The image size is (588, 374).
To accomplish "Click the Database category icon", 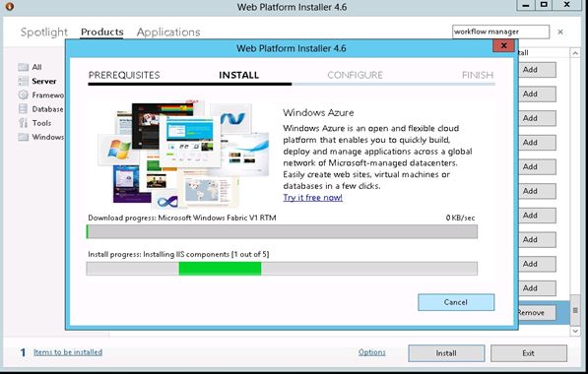I will point(24,109).
